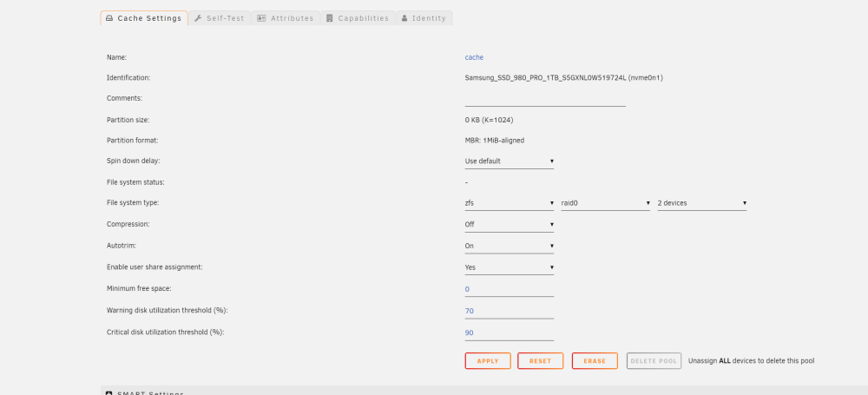Screen dimensions: 868x395
Task: Click the Samsung SSD identification text
Action: tap(563, 78)
